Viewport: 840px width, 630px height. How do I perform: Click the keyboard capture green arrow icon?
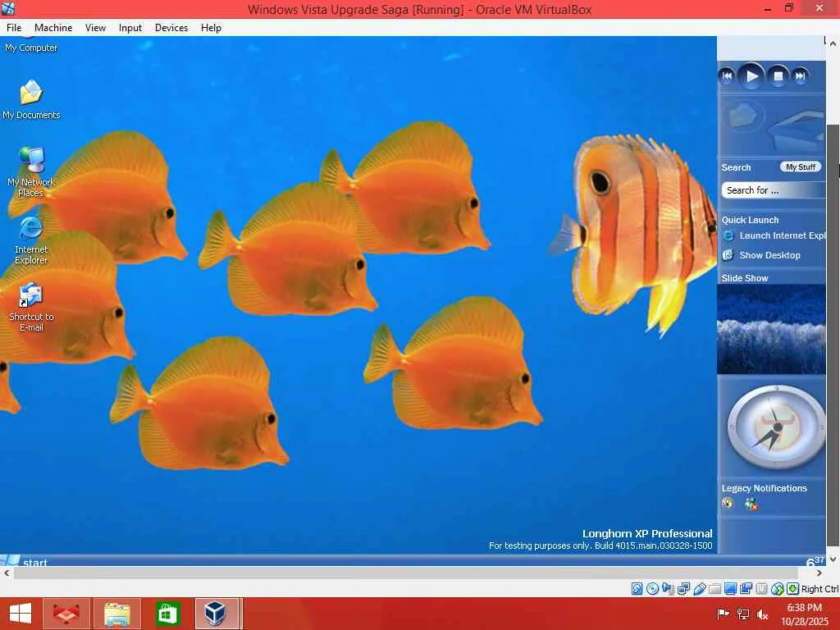click(793, 589)
